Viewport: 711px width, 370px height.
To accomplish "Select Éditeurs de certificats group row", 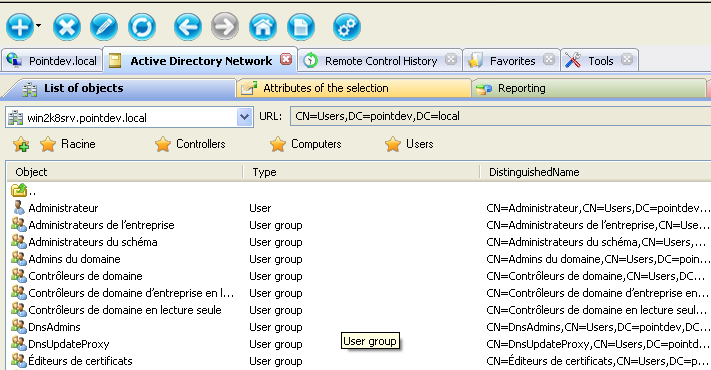I will click(x=359, y=361).
